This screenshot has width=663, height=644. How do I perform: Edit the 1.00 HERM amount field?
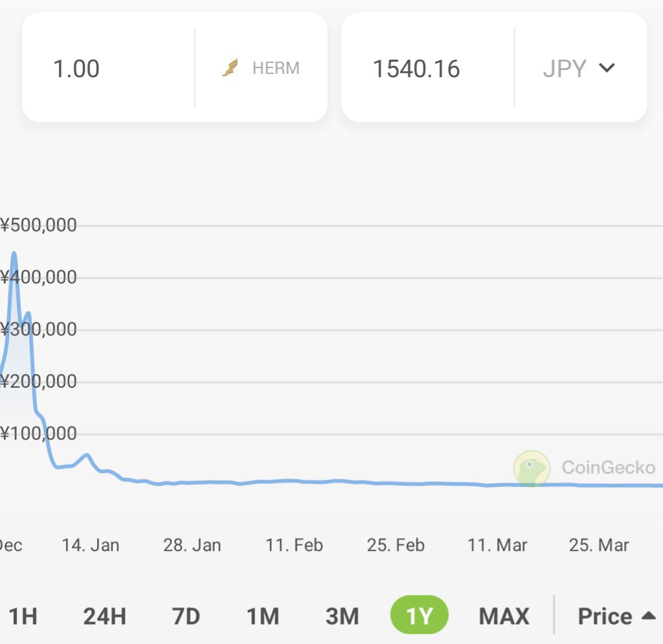(x=108, y=68)
